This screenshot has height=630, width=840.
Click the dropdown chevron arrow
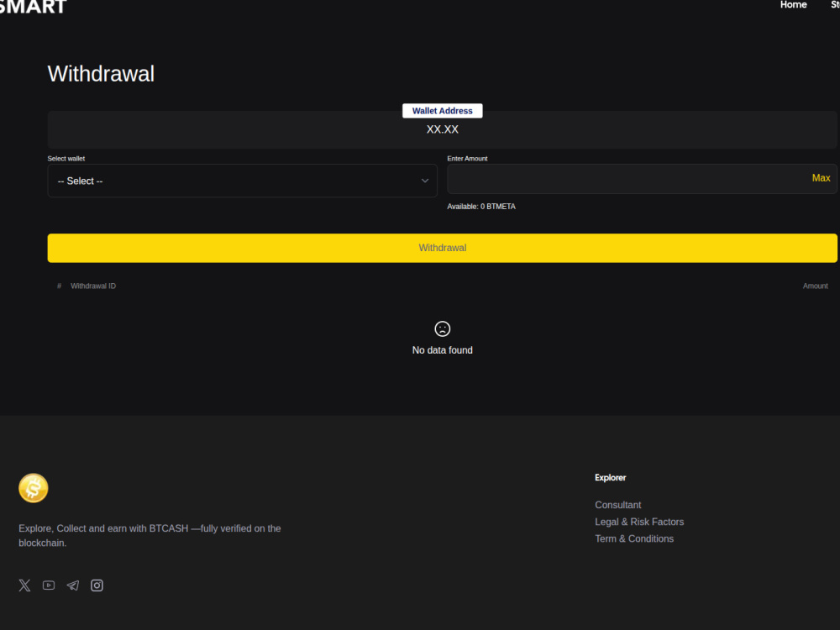[x=425, y=181]
